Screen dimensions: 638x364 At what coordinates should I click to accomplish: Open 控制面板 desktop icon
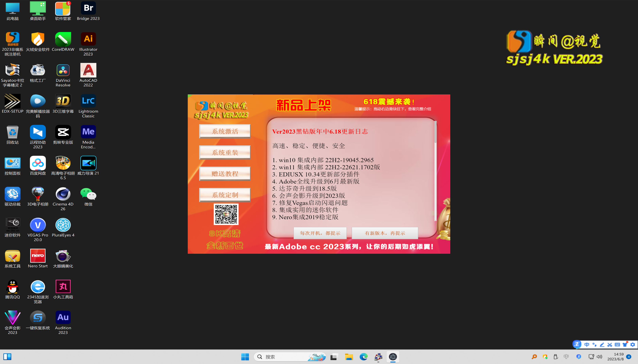click(12, 166)
